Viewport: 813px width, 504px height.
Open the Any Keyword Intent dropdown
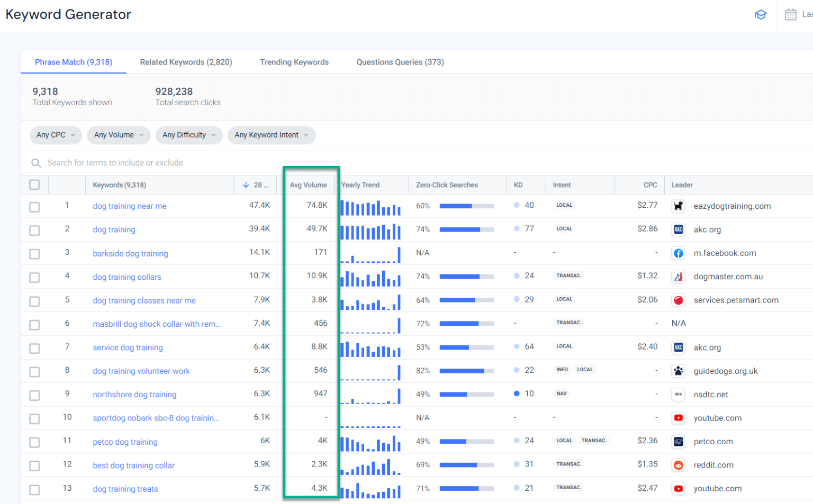[x=272, y=135]
